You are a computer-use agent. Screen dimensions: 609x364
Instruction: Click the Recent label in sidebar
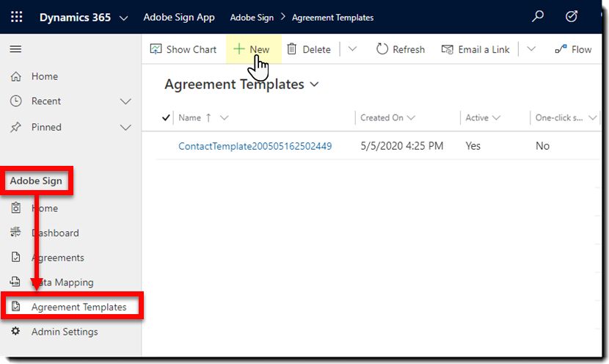[x=45, y=101]
